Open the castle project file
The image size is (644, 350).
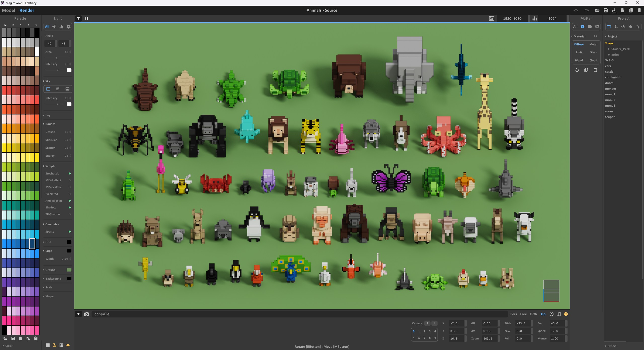[609, 72]
